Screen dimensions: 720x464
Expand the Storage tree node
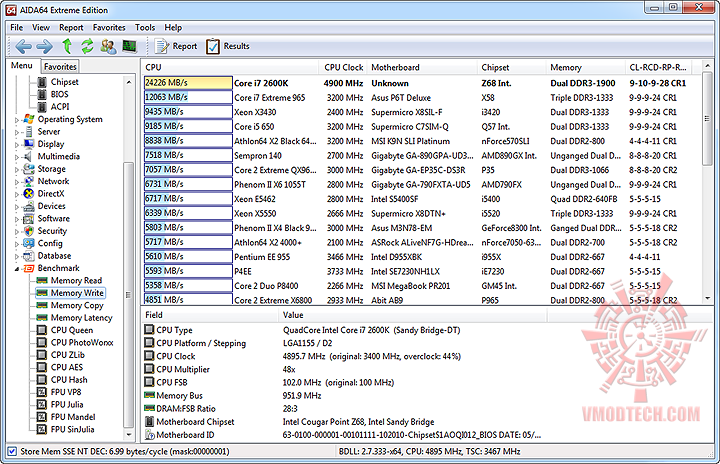pos(17,170)
